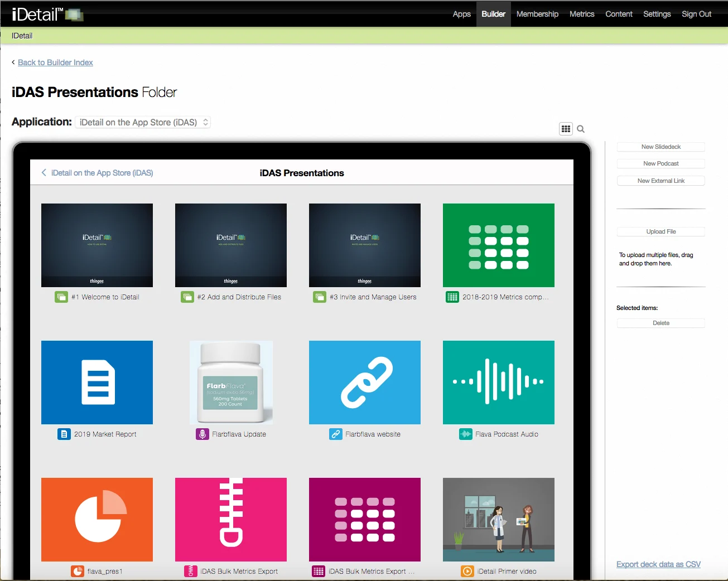
Task: Open the green 2018-2019 Metrics spreadsheet thumbnail
Action: [499, 245]
